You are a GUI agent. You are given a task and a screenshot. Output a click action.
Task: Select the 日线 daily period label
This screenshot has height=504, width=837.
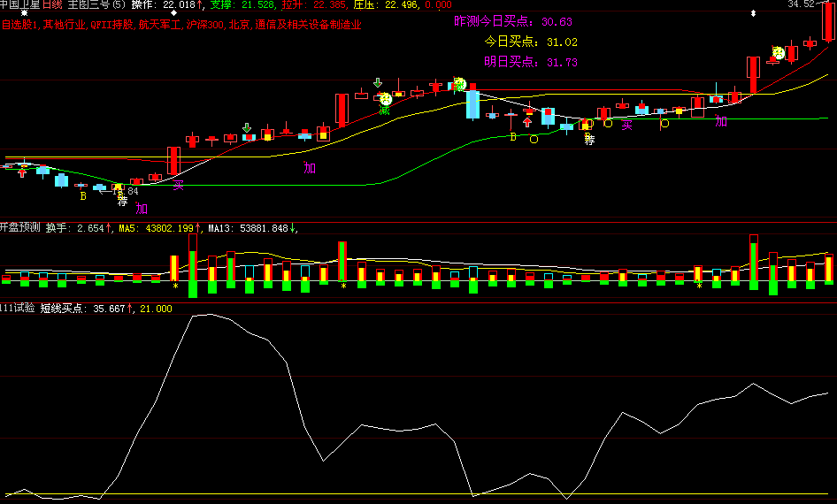[x=52, y=5]
